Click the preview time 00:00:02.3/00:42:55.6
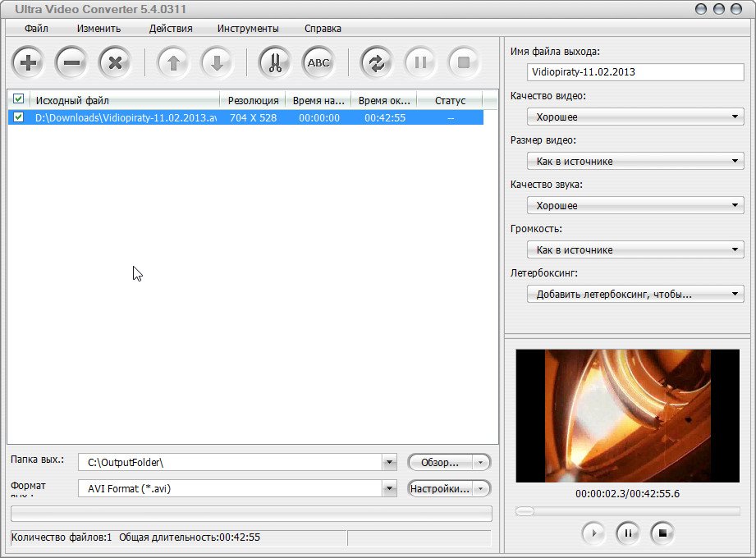 [x=627, y=493]
